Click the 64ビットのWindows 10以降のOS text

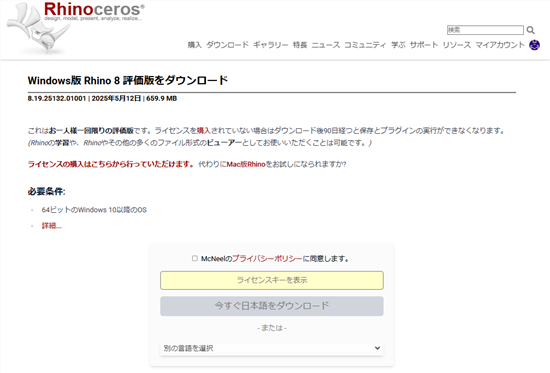tap(94, 210)
